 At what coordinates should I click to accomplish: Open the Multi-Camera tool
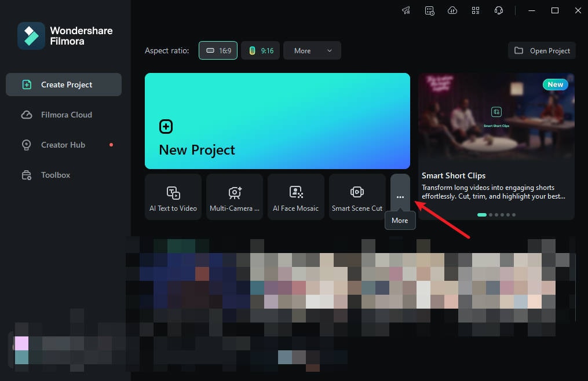[x=235, y=197]
